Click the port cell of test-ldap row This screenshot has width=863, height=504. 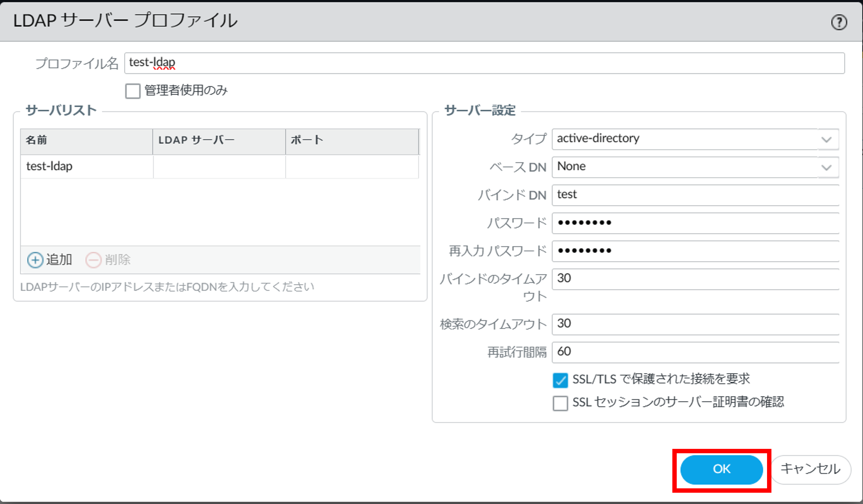tap(351, 167)
